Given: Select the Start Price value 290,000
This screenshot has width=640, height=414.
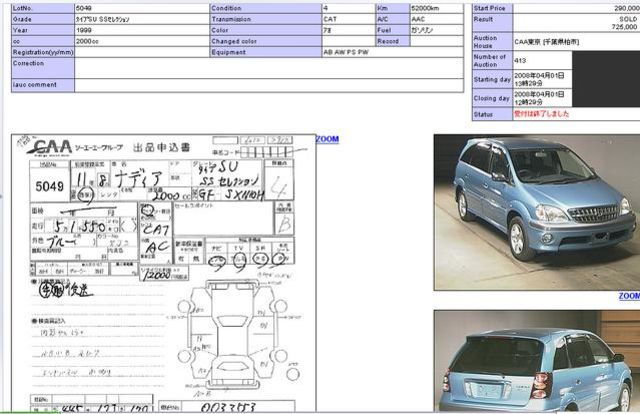Looking at the screenshot, I should (x=627, y=8).
